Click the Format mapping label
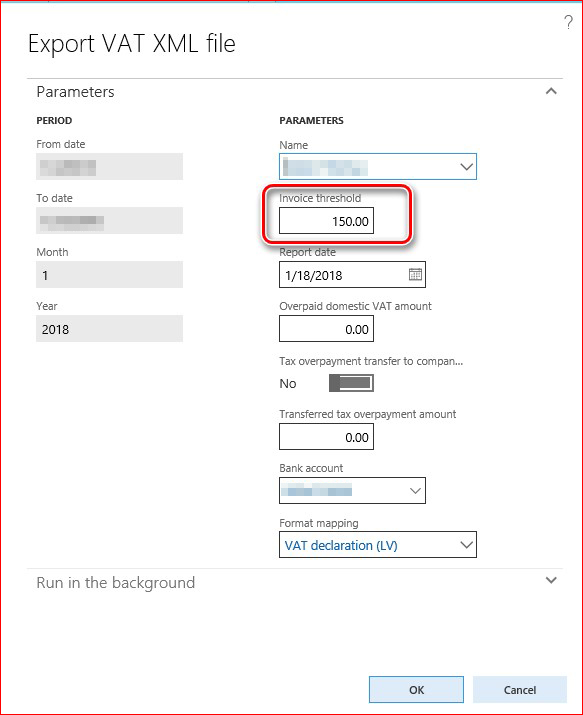The width and height of the screenshot is (583, 715). click(319, 523)
